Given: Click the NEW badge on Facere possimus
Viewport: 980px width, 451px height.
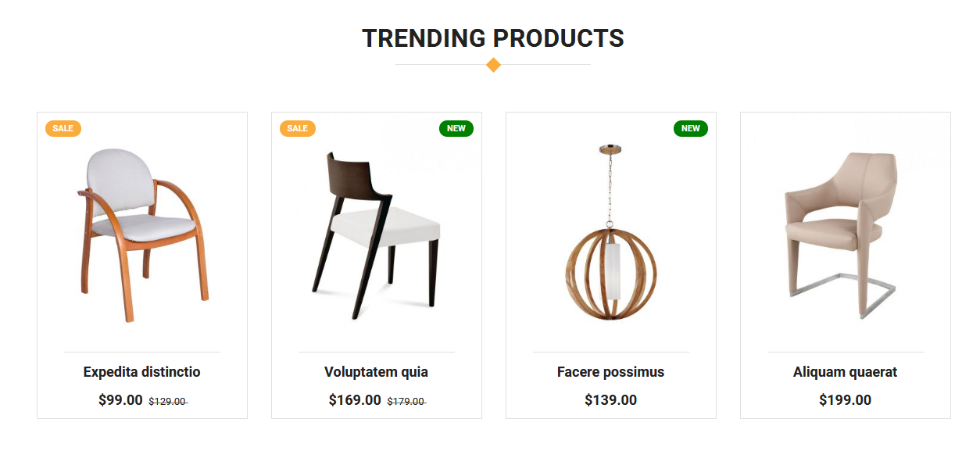Looking at the screenshot, I should pyautogui.click(x=691, y=128).
